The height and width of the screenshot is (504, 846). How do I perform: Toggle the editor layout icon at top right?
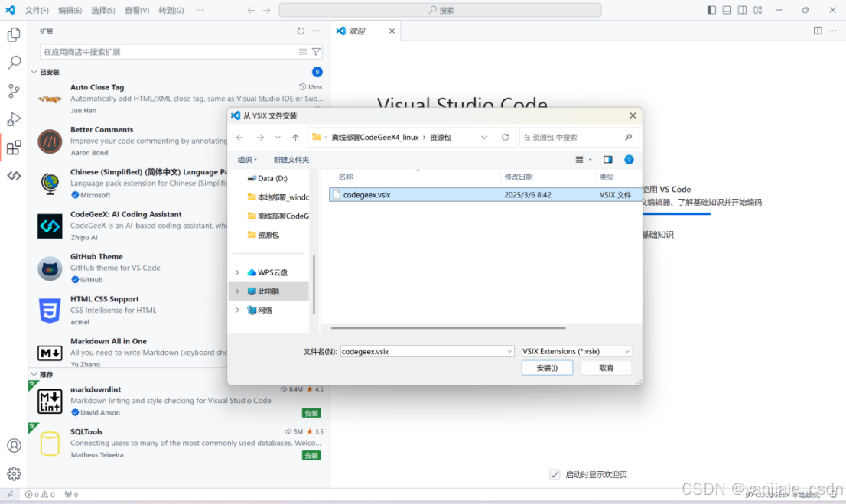tap(817, 31)
